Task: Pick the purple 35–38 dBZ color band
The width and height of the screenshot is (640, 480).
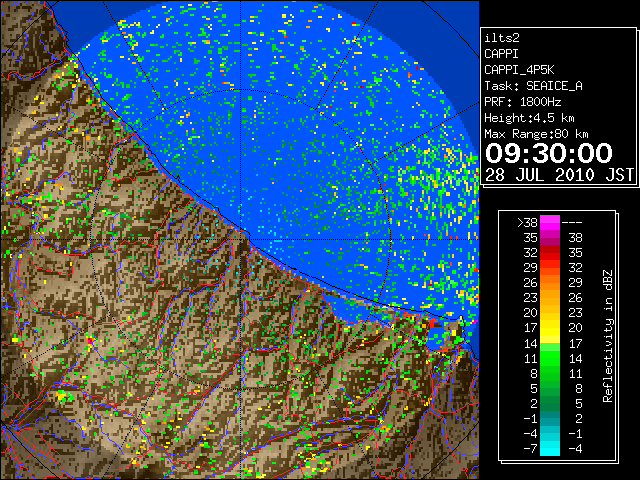Action: coord(550,238)
